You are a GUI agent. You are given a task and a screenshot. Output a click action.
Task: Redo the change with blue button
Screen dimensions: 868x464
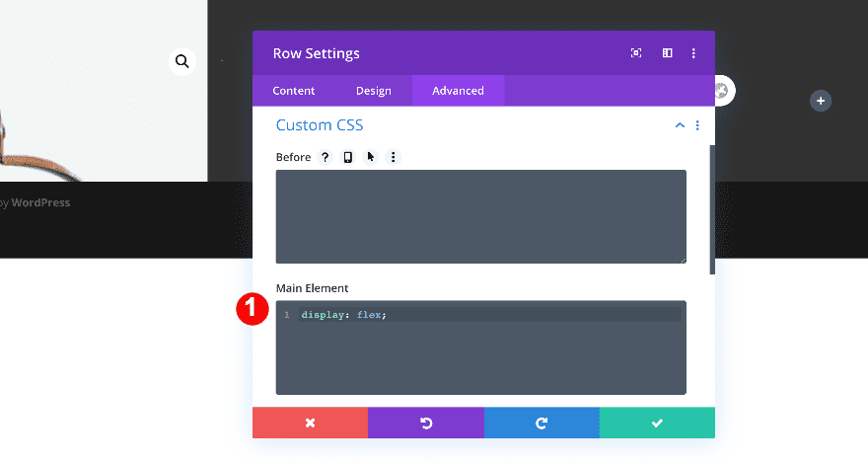[x=542, y=423]
